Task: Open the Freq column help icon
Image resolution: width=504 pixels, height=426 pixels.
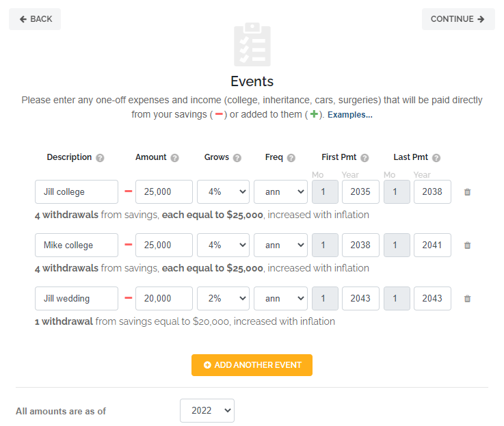Action: tap(291, 158)
